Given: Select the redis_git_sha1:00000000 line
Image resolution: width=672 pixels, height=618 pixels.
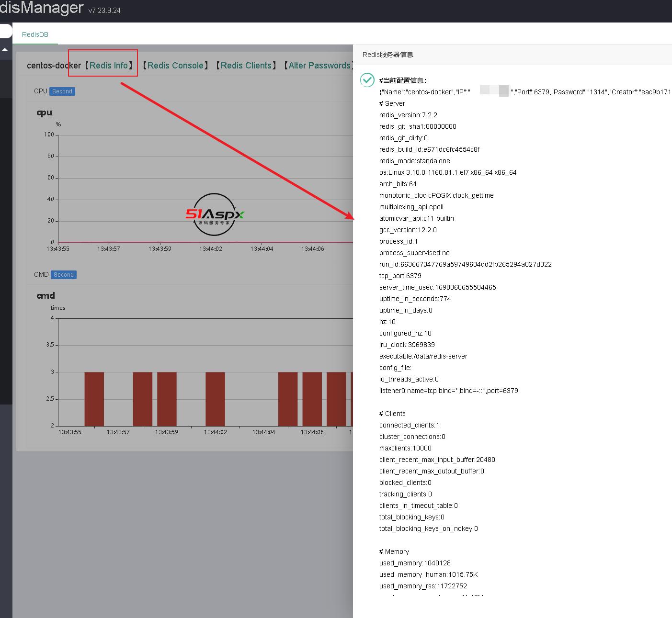Looking at the screenshot, I should point(418,126).
